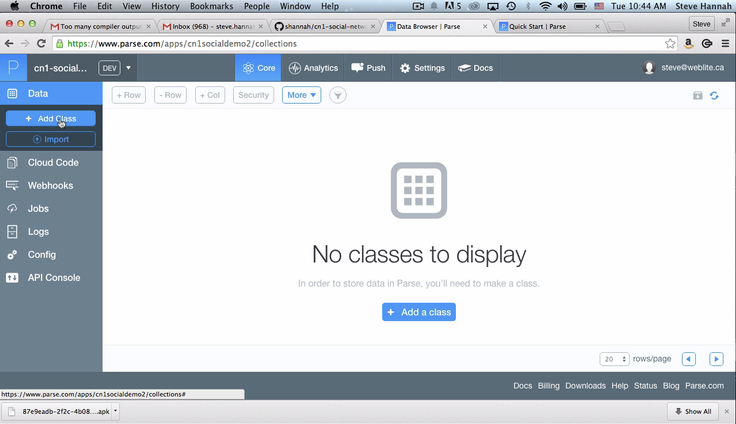Go to previous page of rows
The image size is (736, 424).
(x=689, y=359)
